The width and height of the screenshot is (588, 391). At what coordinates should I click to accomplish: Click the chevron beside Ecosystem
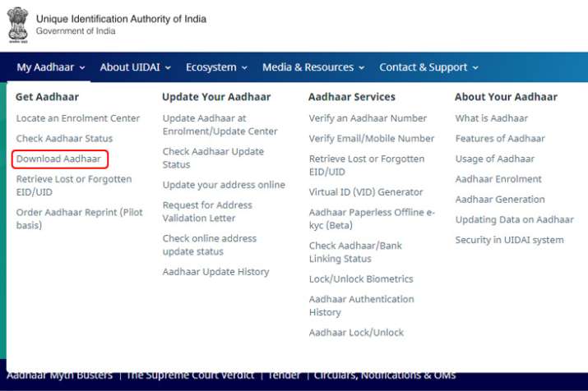coord(244,68)
